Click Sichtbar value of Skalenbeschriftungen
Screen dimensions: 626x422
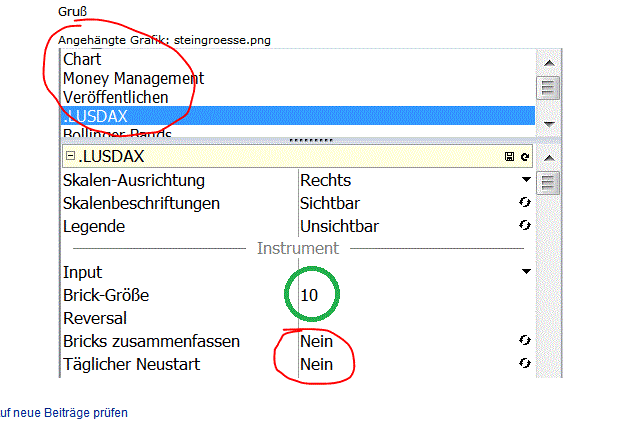pyautogui.click(x=330, y=204)
